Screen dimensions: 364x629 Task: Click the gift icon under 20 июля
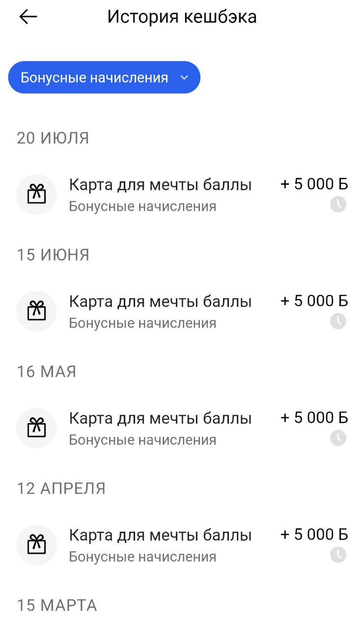point(36,195)
